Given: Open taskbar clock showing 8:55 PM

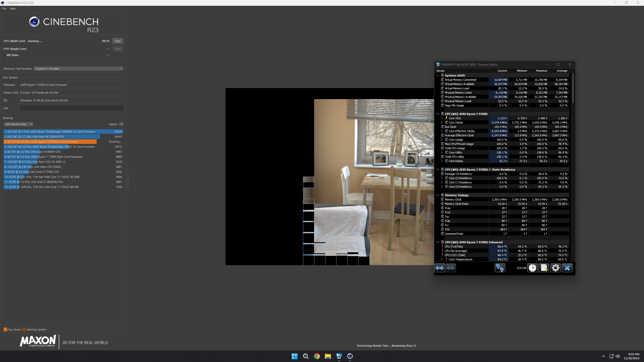Looking at the screenshot, I should pyautogui.click(x=631, y=356).
